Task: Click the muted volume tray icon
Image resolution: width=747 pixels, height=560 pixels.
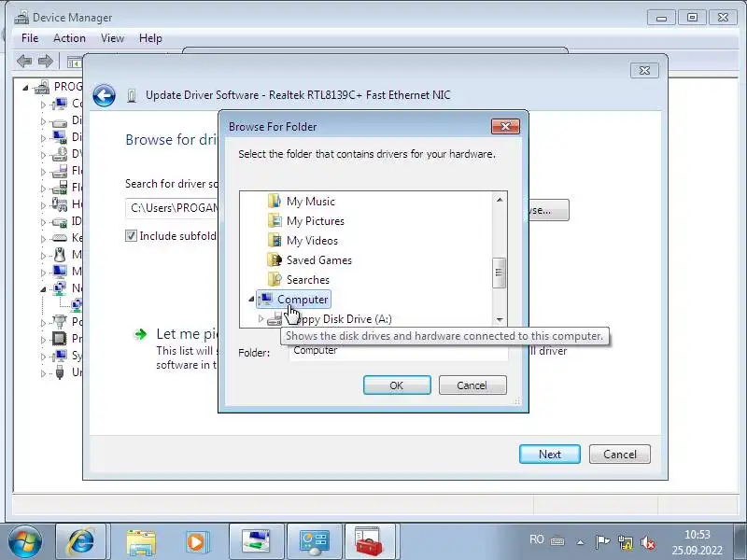Action: tap(648, 542)
